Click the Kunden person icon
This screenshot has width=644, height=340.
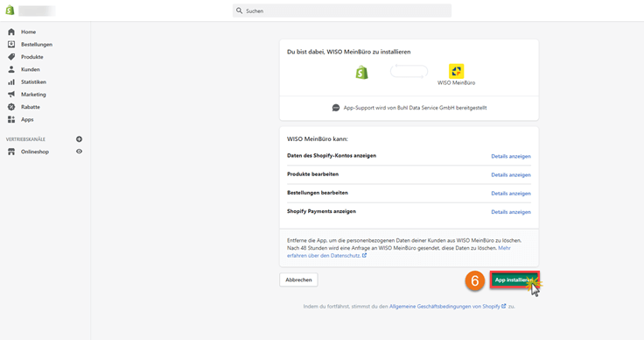11,69
